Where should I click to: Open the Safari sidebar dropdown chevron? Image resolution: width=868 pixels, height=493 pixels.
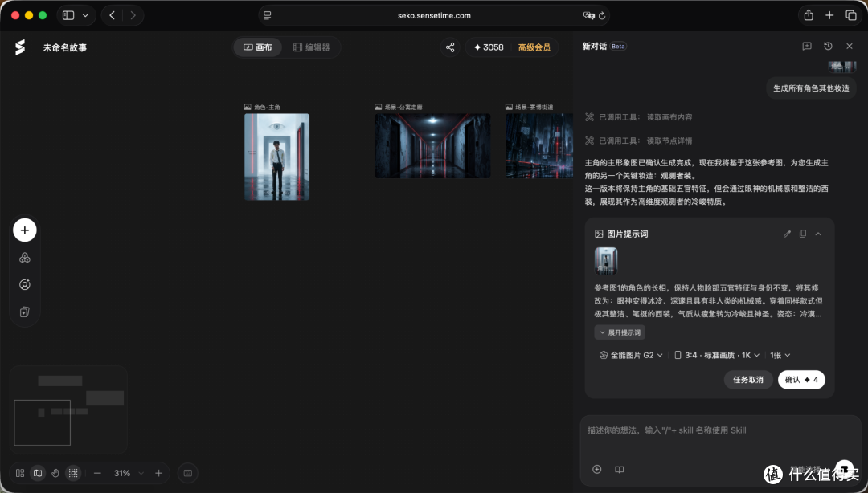tap(85, 15)
